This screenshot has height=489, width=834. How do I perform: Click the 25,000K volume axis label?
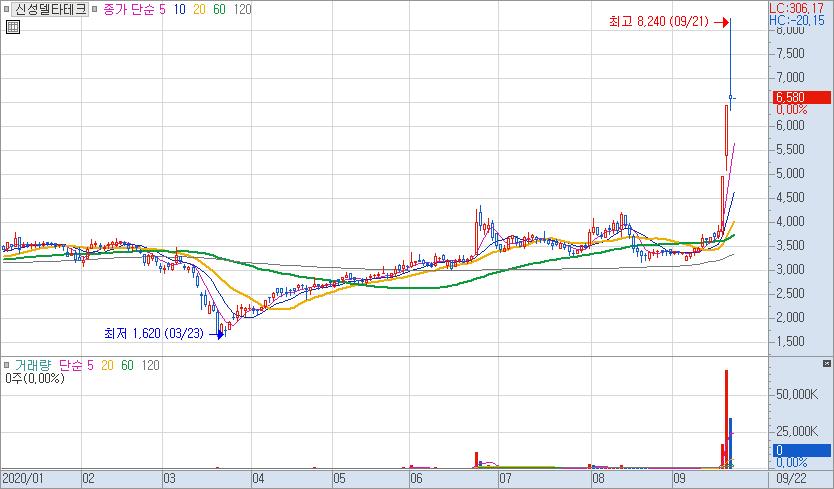pos(797,431)
